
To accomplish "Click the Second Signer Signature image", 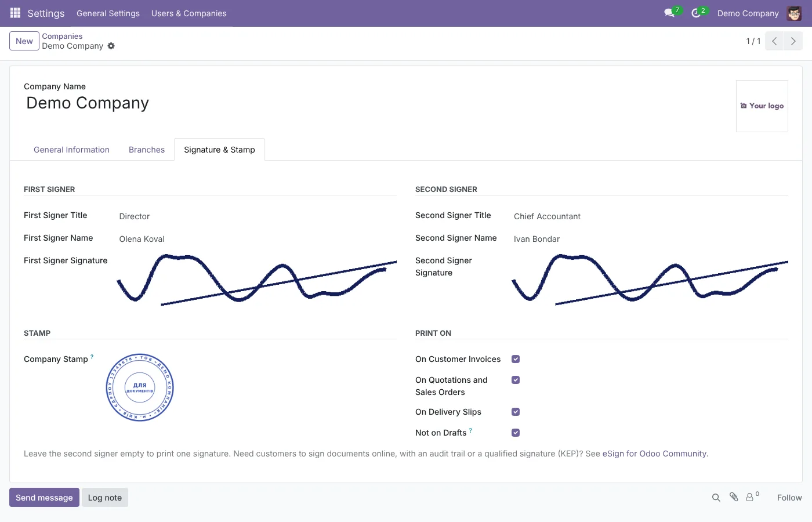I will (x=650, y=280).
